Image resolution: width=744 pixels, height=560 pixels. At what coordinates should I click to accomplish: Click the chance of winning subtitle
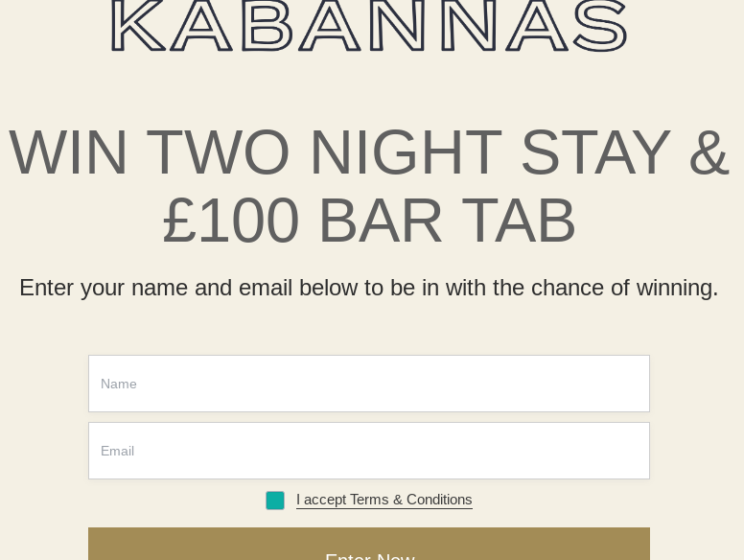click(369, 288)
